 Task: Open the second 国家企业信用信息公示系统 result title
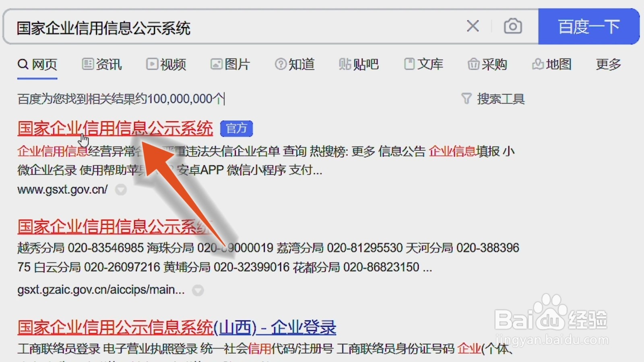115,227
